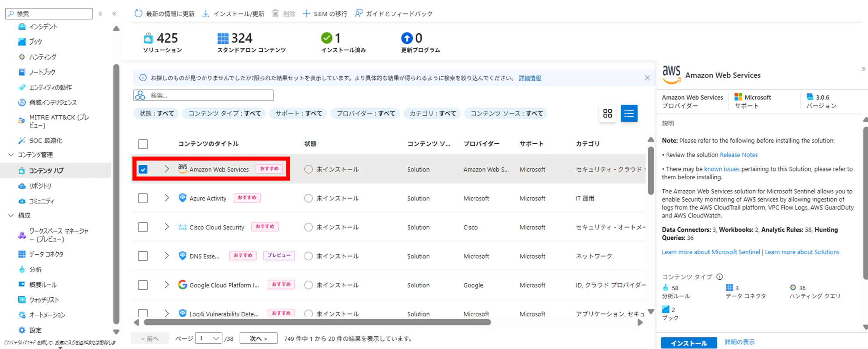Viewport: 868px width, 349px height.
Task: Open the Release Notes link
Action: tap(739, 155)
